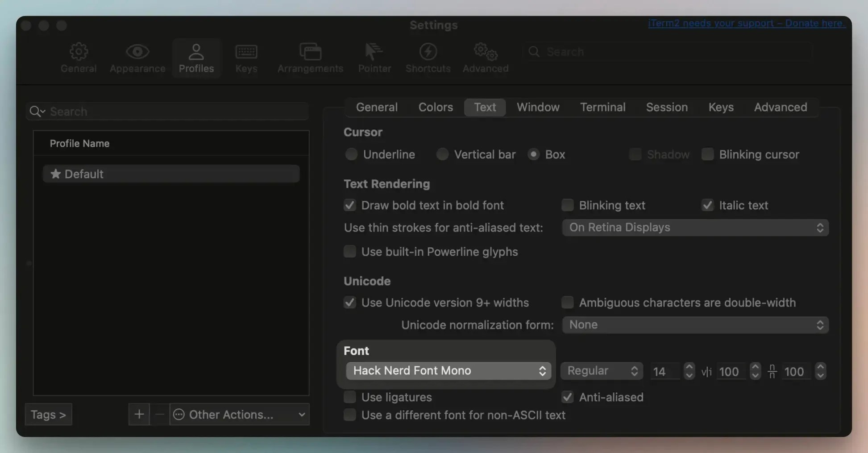Open the Pointer settings pane
The width and height of the screenshot is (868, 453).
[x=374, y=58]
